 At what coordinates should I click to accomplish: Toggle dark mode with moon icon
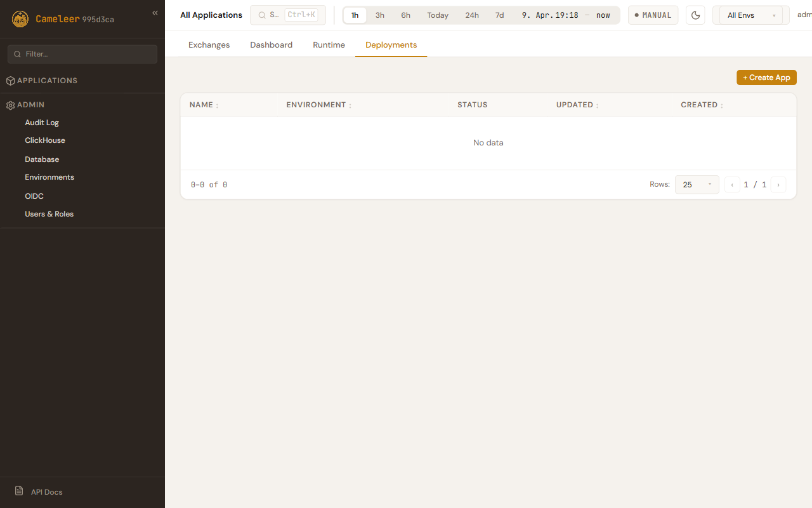tap(695, 15)
